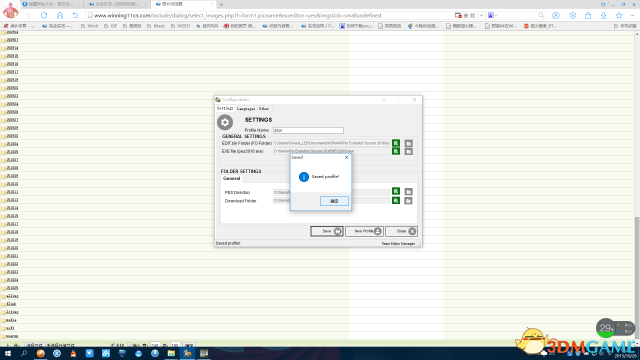Open the download arrow icon in browser toolbar
The height and width of the screenshot is (360, 640).
603,16
